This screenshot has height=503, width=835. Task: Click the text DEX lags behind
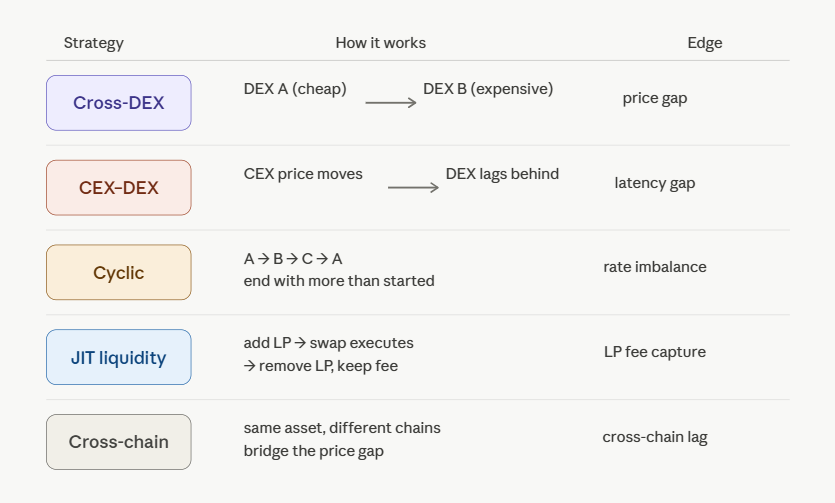pyautogui.click(x=502, y=174)
